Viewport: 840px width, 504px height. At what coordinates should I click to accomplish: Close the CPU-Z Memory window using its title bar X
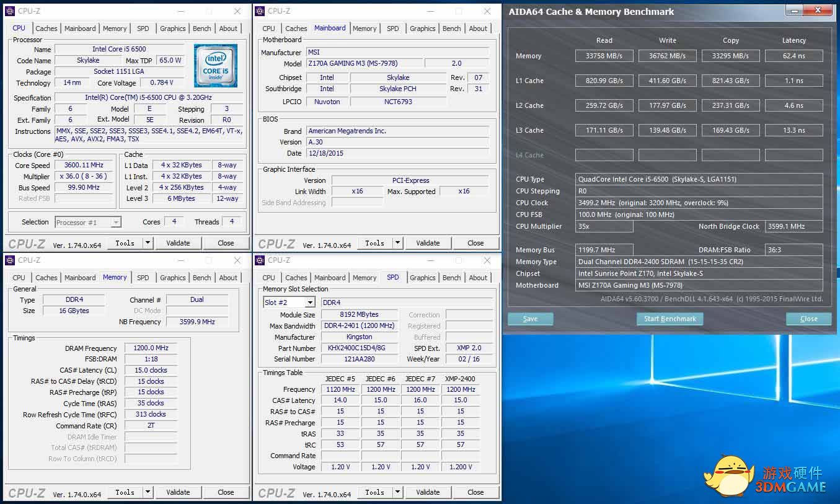[237, 260]
